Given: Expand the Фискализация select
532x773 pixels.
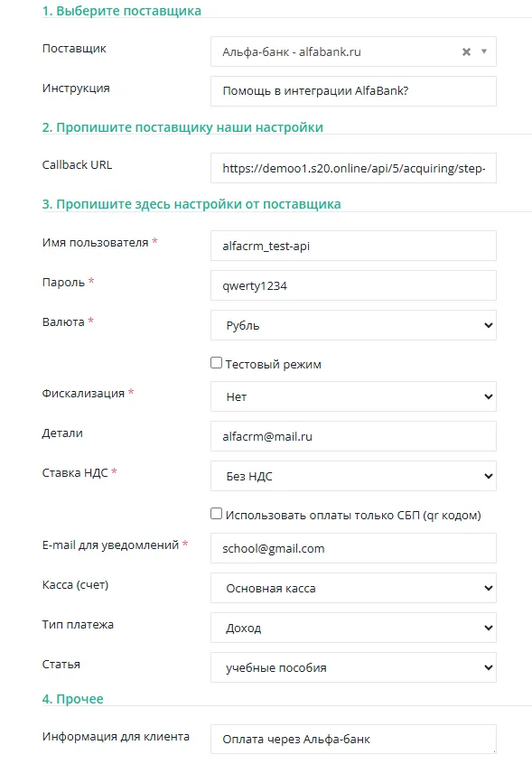Looking at the screenshot, I should (353, 396).
